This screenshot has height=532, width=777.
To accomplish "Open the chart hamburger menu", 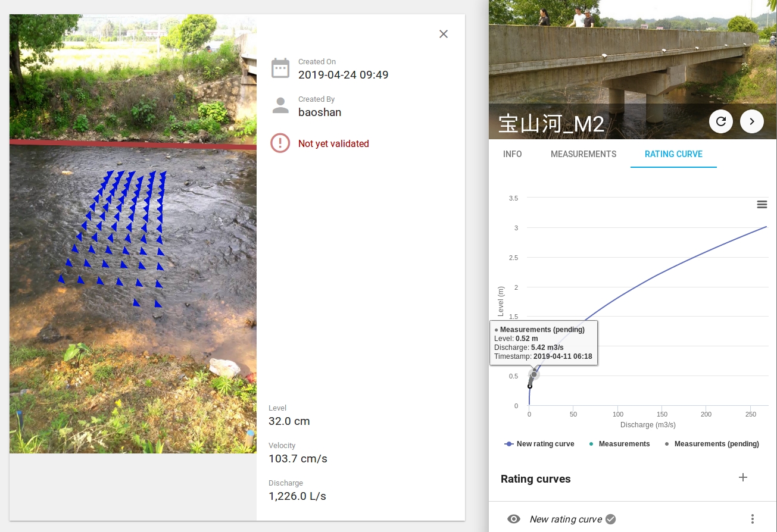I will 762,205.
